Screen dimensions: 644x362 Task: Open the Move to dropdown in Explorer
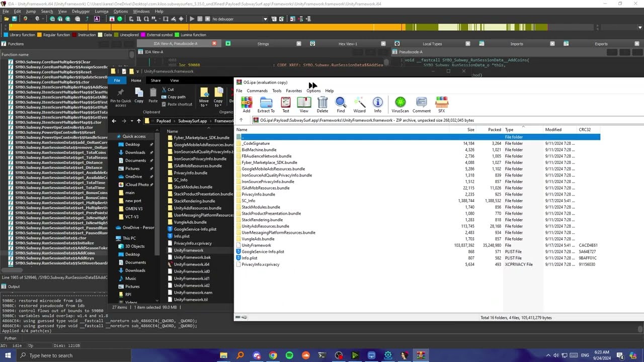(x=204, y=97)
